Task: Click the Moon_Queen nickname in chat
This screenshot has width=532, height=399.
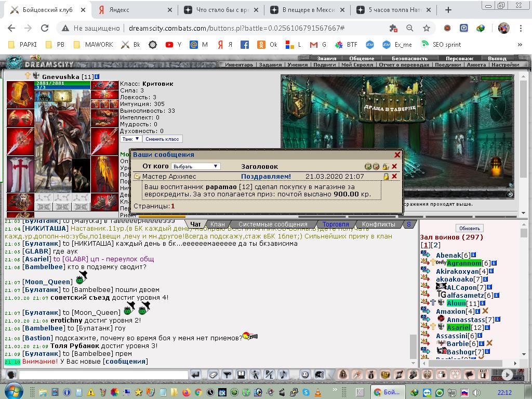Action: [x=47, y=282]
